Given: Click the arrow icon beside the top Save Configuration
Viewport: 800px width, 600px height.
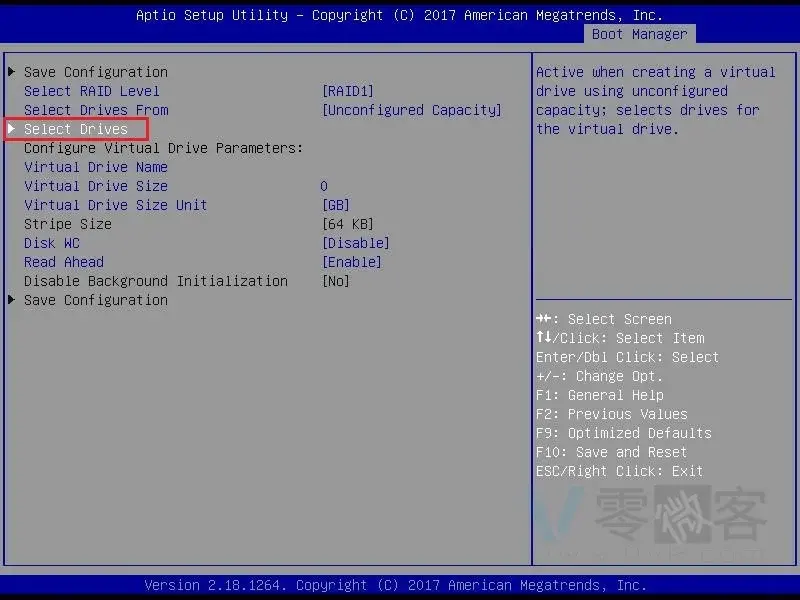Looking at the screenshot, I should coord(12,72).
